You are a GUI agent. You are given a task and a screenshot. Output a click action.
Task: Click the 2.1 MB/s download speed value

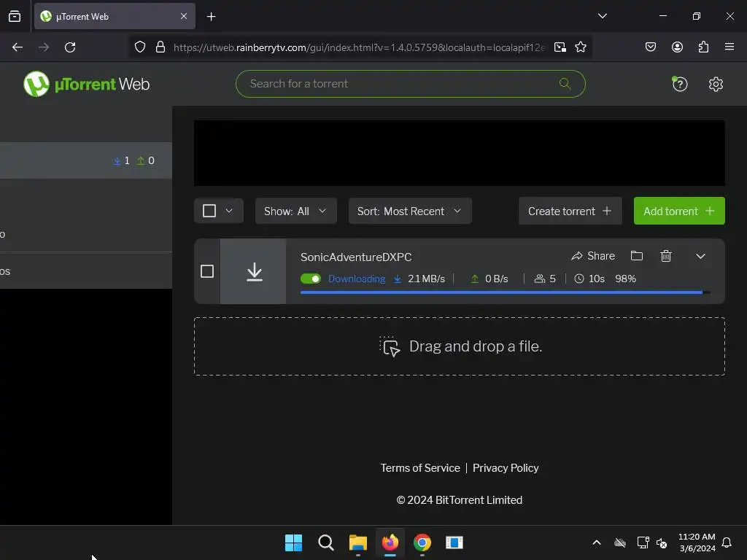click(x=426, y=279)
